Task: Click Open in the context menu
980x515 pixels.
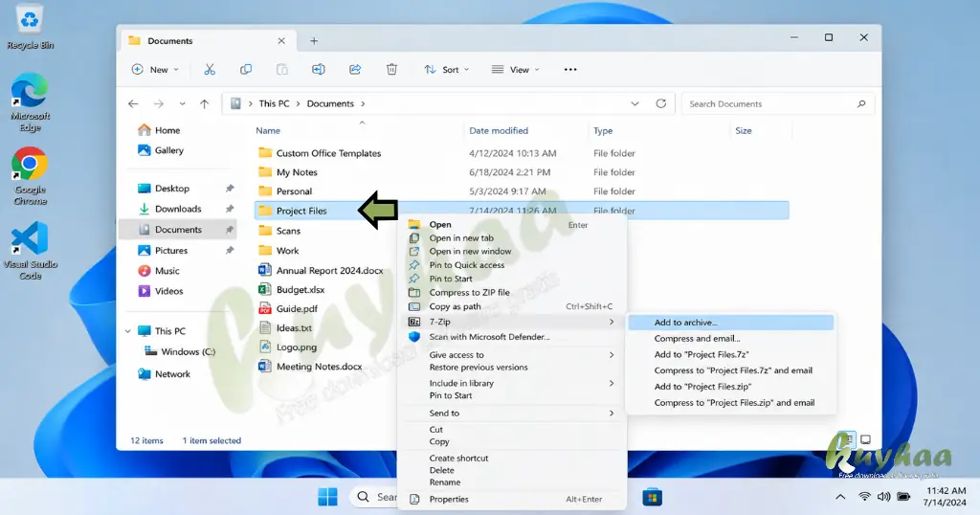Action: click(x=511, y=224)
